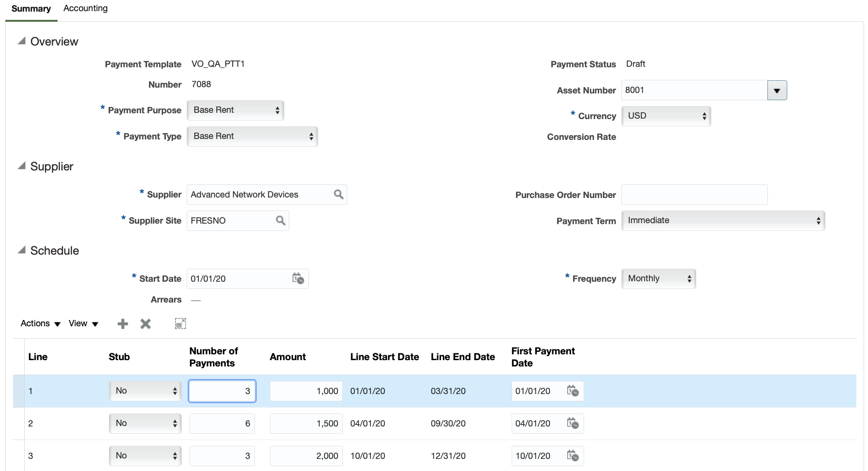Open line 1 First Payment Date calendar

point(573,391)
